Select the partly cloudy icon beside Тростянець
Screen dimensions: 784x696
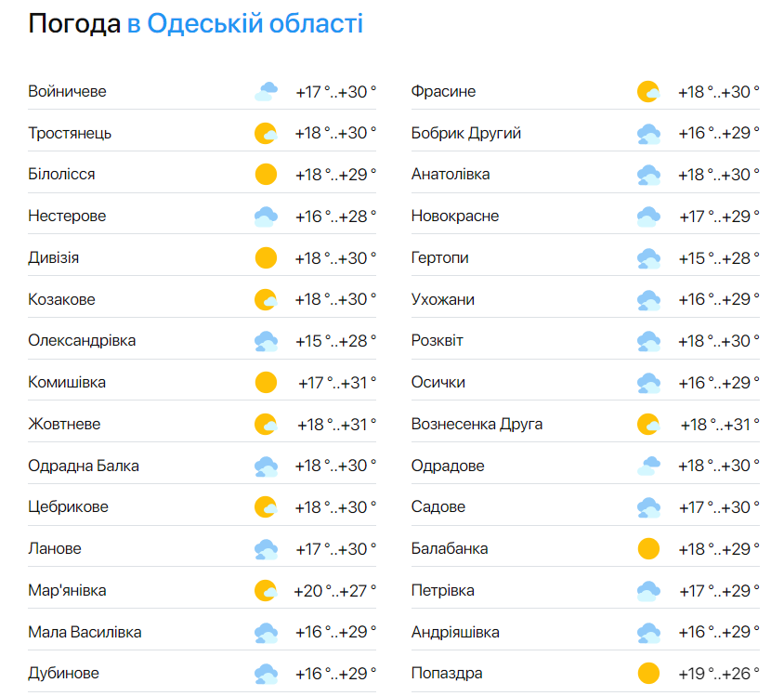pyautogui.click(x=267, y=133)
